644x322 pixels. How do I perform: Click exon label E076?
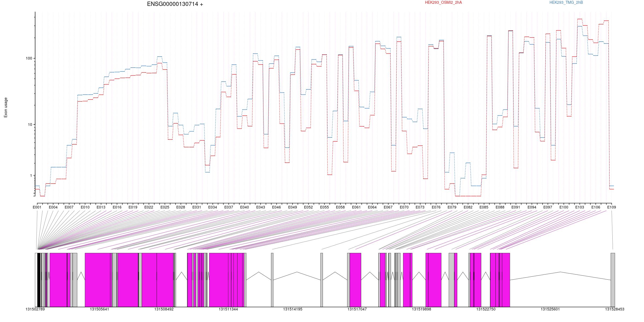click(436, 207)
